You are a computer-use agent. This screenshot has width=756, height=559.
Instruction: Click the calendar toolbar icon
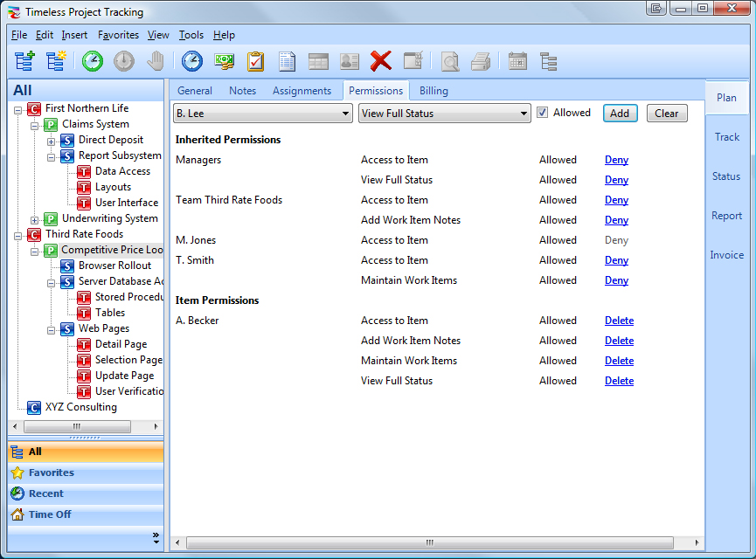(x=517, y=61)
